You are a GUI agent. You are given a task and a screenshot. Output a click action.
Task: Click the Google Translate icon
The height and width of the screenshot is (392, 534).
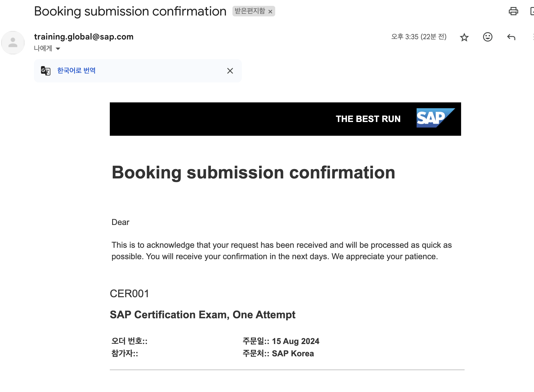(x=46, y=71)
